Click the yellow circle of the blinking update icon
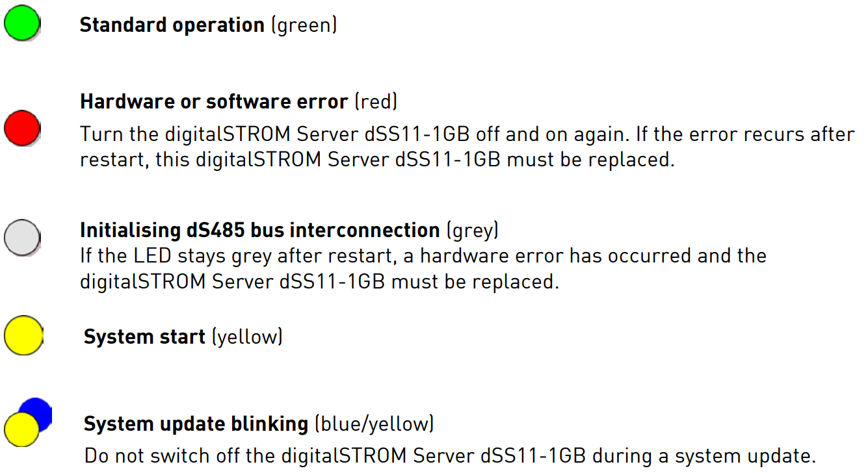This screenshot has width=868, height=473. click(23, 428)
